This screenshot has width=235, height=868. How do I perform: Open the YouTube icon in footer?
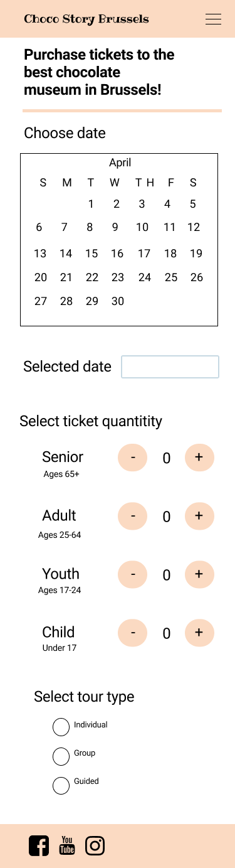click(x=67, y=845)
